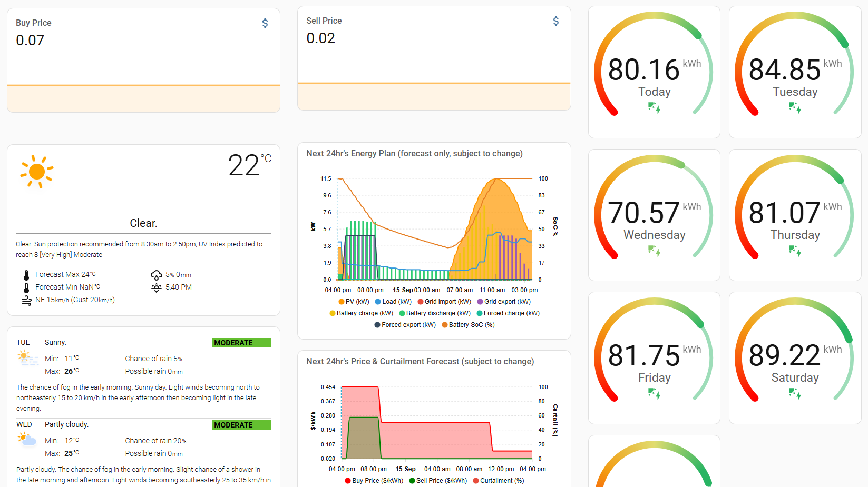The height and width of the screenshot is (487, 868).
Task: Click solar power icon under Wednesday gauge
Action: (x=654, y=251)
